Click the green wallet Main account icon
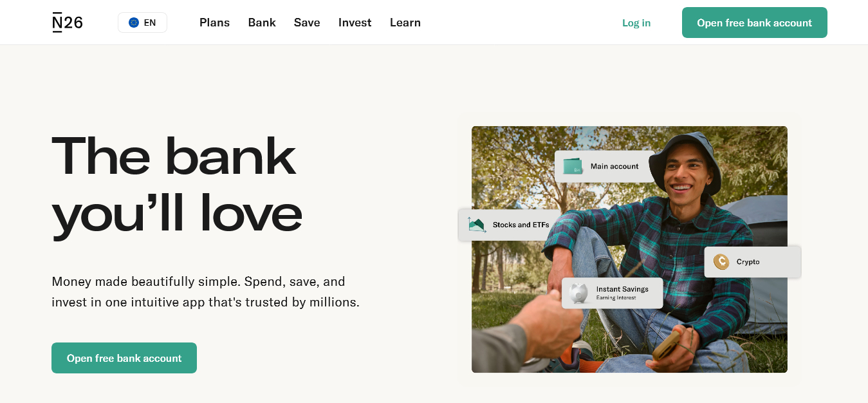Image resolution: width=868 pixels, height=403 pixels. (x=573, y=166)
